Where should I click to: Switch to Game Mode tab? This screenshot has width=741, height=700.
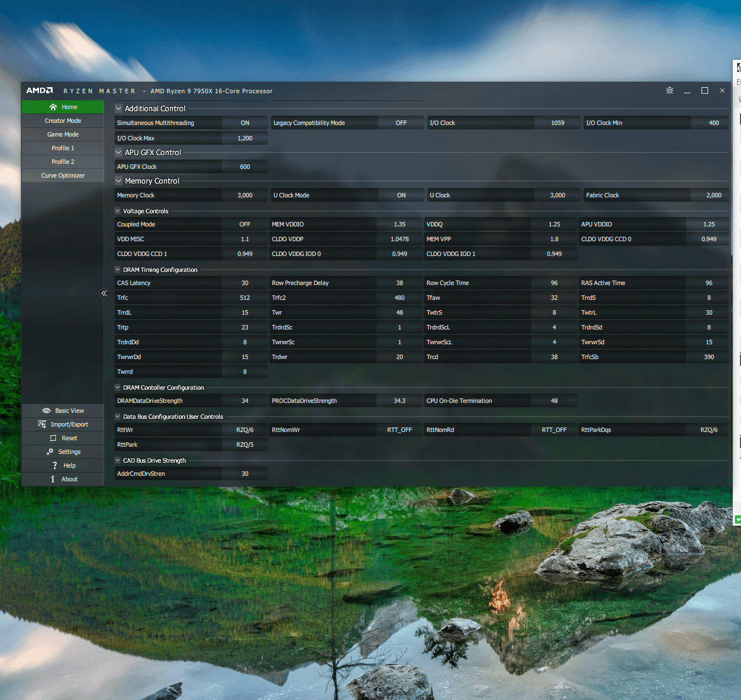(63, 134)
